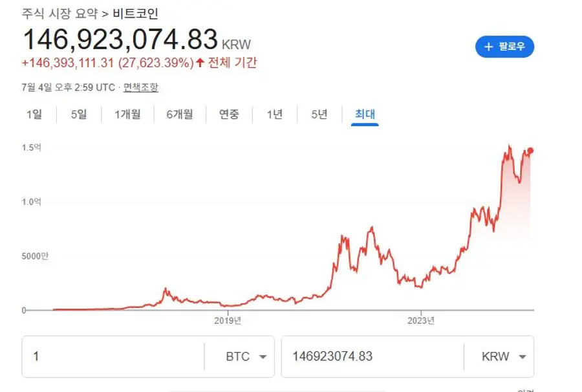This screenshot has width=582, height=392.
Task: Select the 1일 time range tab
Action: click(x=34, y=114)
